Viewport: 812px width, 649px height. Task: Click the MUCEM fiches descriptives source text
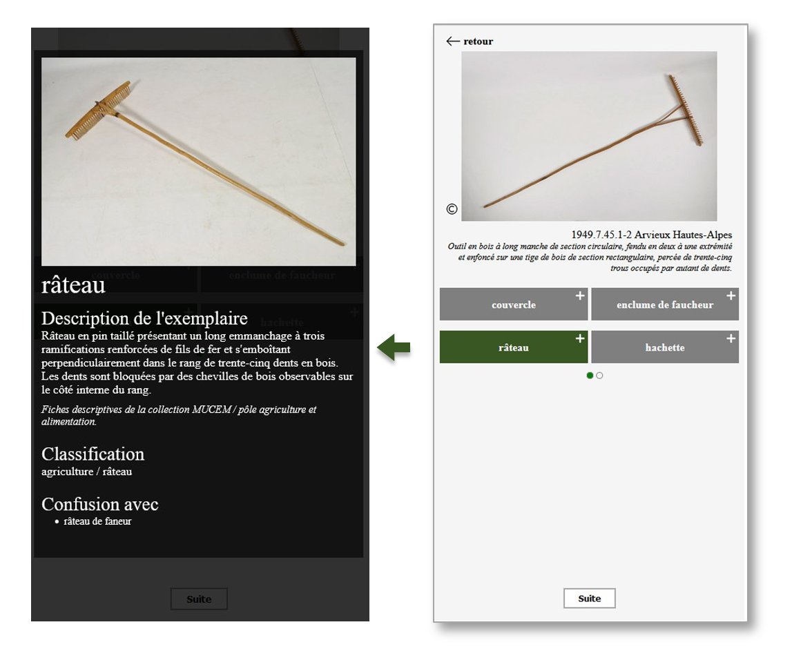click(179, 416)
